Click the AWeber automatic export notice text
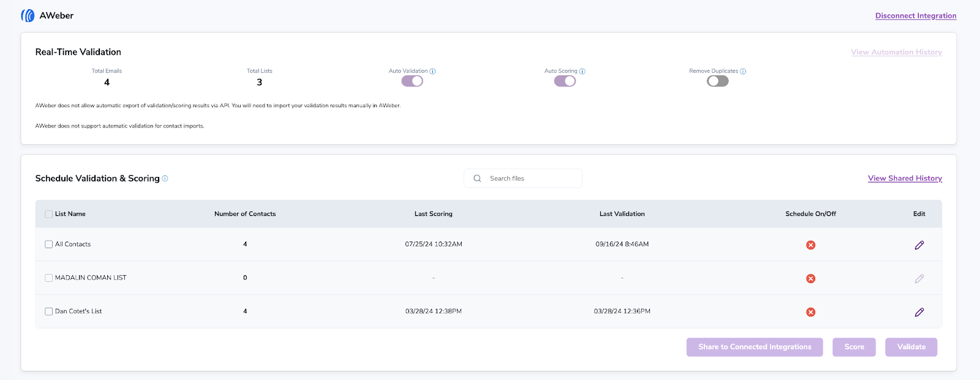The height and width of the screenshot is (380, 980). tap(218, 105)
